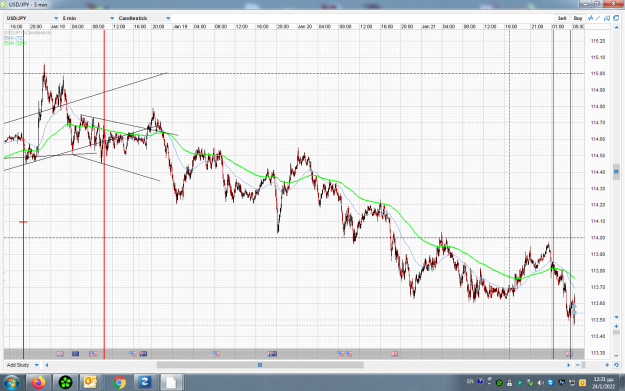Open Firefox from the taskbar
Viewport: 625px width, 391px height.
pyautogui.click(x=39, y=382)
